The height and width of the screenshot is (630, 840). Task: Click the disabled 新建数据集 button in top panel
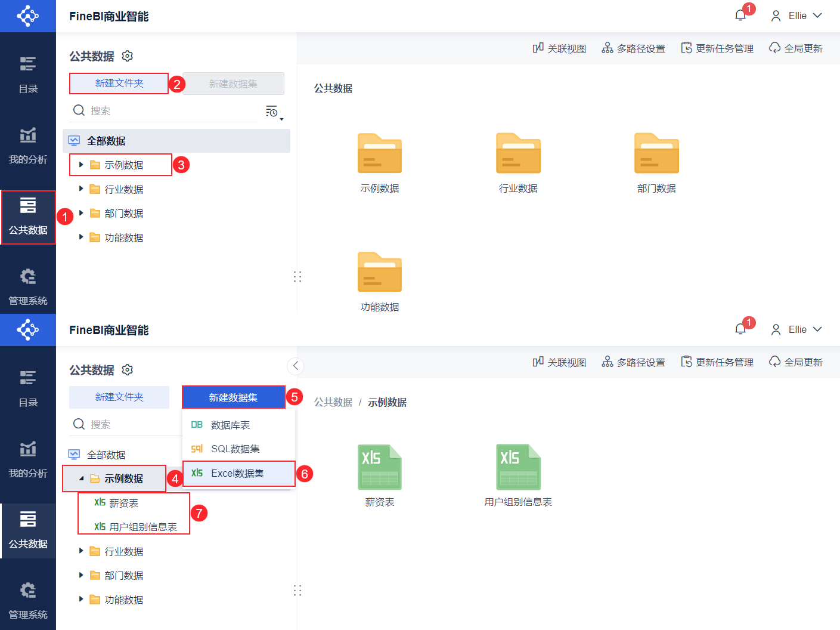click(x=233, y=84)
